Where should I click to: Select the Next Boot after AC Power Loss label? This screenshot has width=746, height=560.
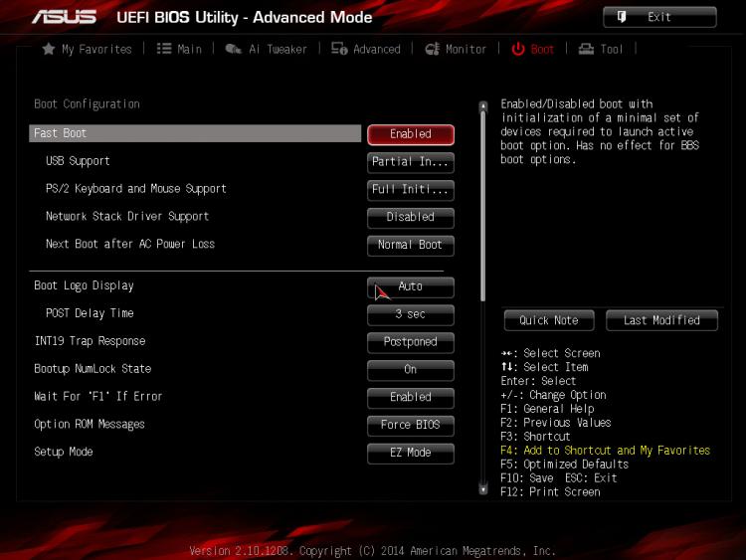coord(130,244)
